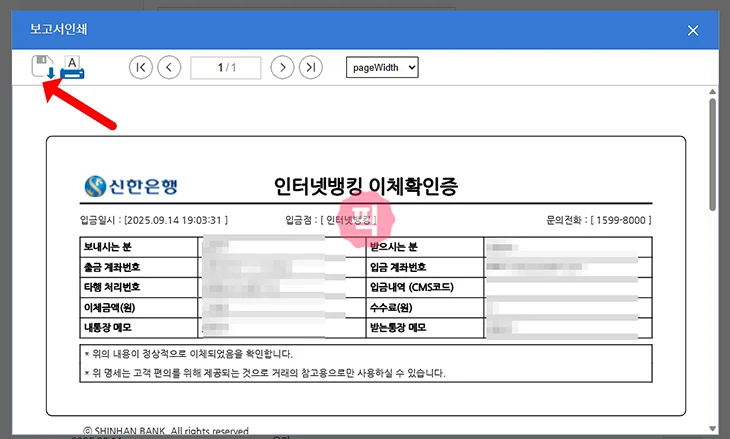Go to the next page

point(282,68)
